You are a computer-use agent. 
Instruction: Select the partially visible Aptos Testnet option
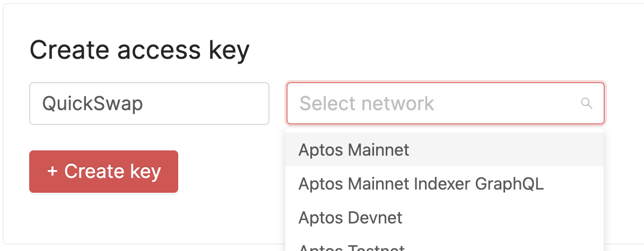351,247
